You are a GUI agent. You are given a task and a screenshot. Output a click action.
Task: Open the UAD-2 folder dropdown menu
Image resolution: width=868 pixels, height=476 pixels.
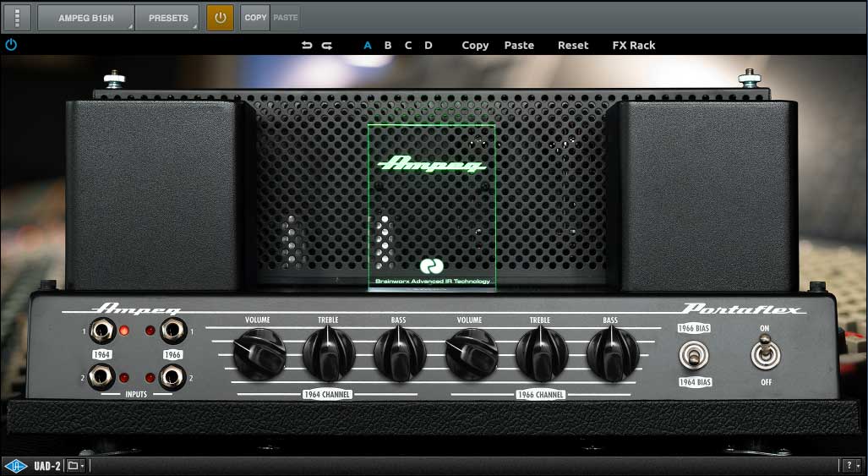coord(76,466)
